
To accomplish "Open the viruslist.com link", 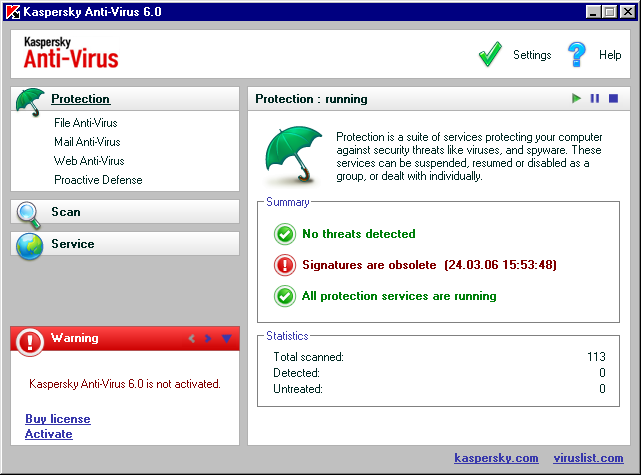I will coord(589,458).
